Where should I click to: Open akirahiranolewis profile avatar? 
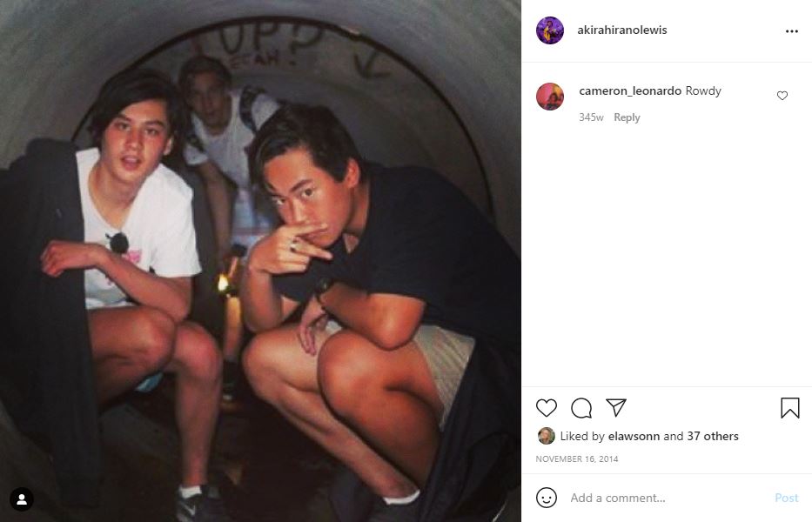(x=549, y=30)
